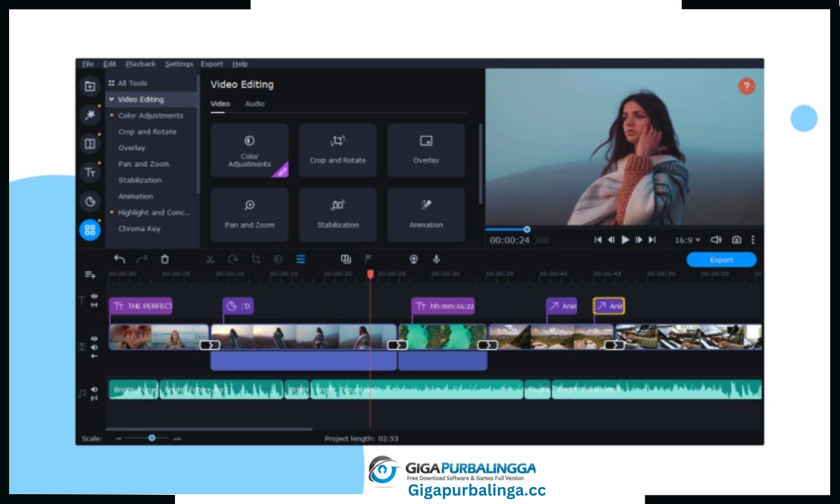The image size is (840, 504).
Task: Take a snapshot with the camera icon
Action: click(x=736, y=239)
